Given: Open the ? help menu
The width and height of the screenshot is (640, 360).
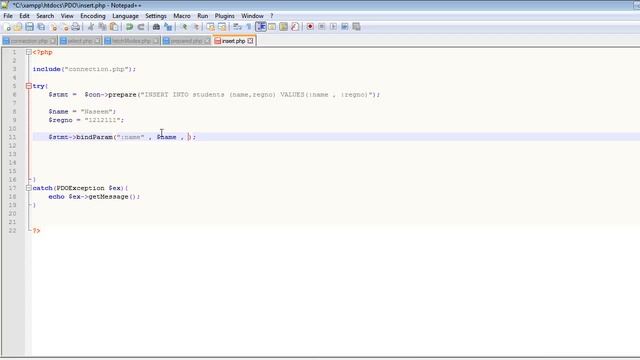Looking at the screenshot, I should [271, 16].
